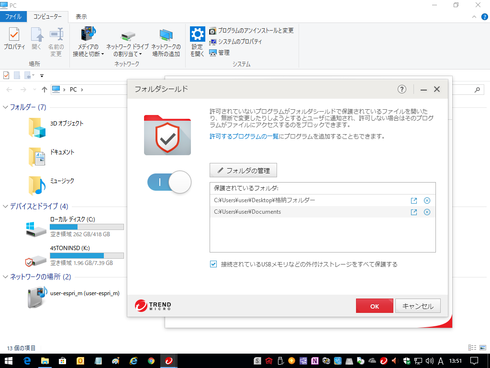Open quick access toolbar customize dropdown arrow
The image size is (490, 368).
coord(42,76)
